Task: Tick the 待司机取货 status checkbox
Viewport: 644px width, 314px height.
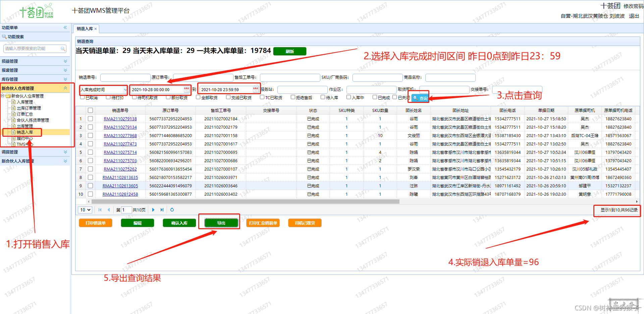Action: pos(134,97)
